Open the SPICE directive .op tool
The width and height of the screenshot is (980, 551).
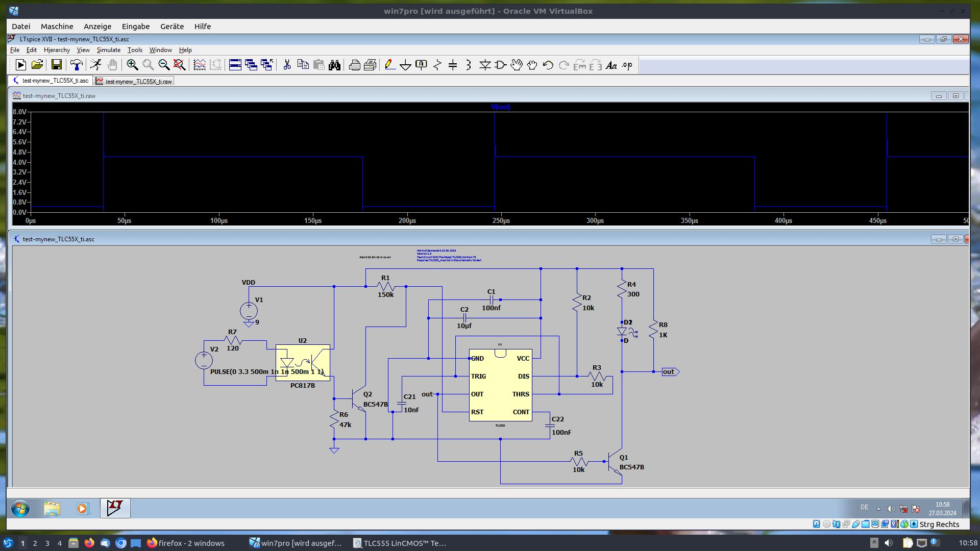[627, 65]
